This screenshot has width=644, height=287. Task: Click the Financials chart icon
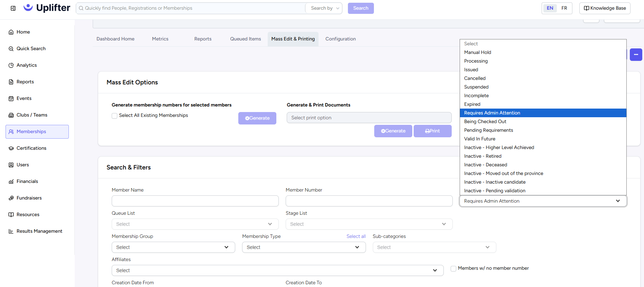click(11, 182)
